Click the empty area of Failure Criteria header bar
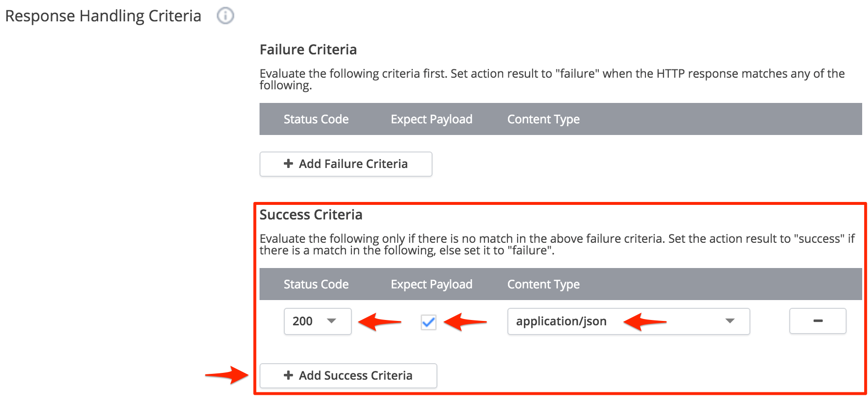The height and width of the screenshot is (403, 868). coord(719,119)
